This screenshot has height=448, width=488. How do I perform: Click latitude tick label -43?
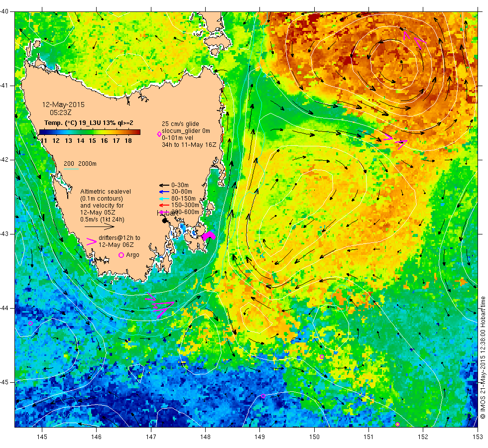click(4, 234)
